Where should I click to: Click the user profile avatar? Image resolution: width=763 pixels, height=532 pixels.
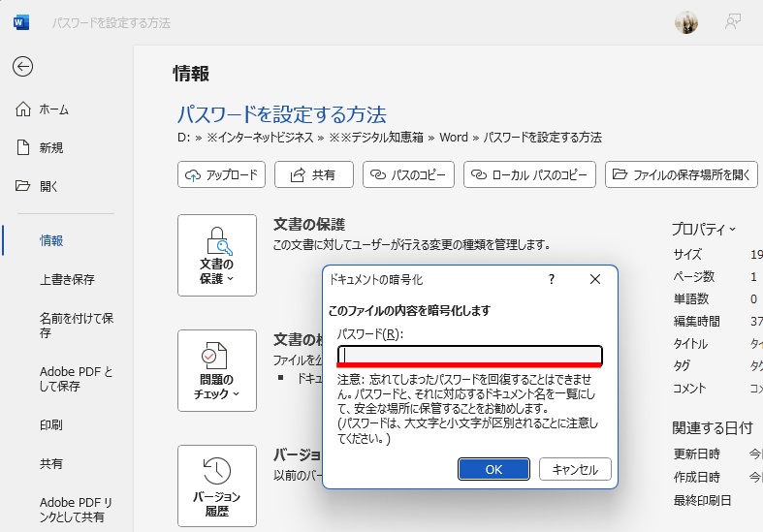(686, 22)
